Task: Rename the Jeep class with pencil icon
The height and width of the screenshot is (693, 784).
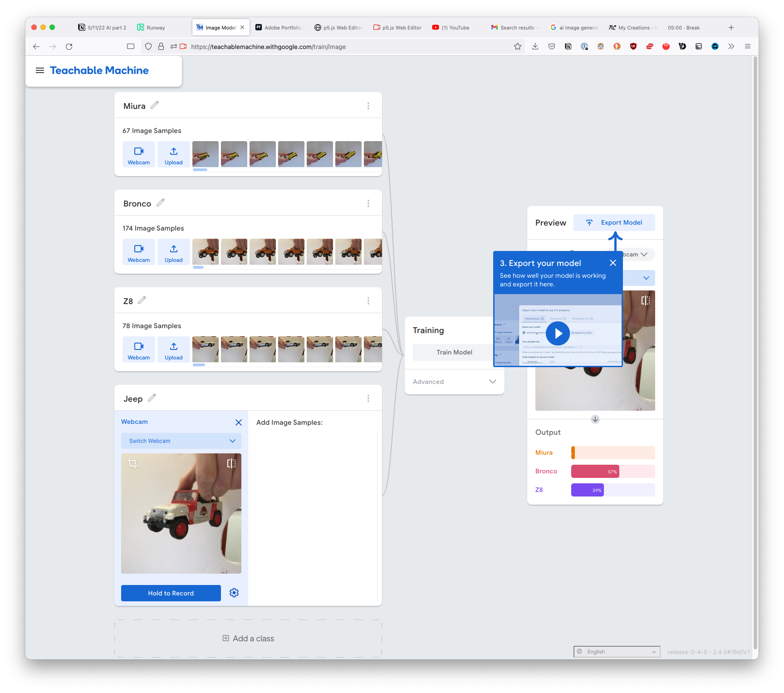Action: 152,398
